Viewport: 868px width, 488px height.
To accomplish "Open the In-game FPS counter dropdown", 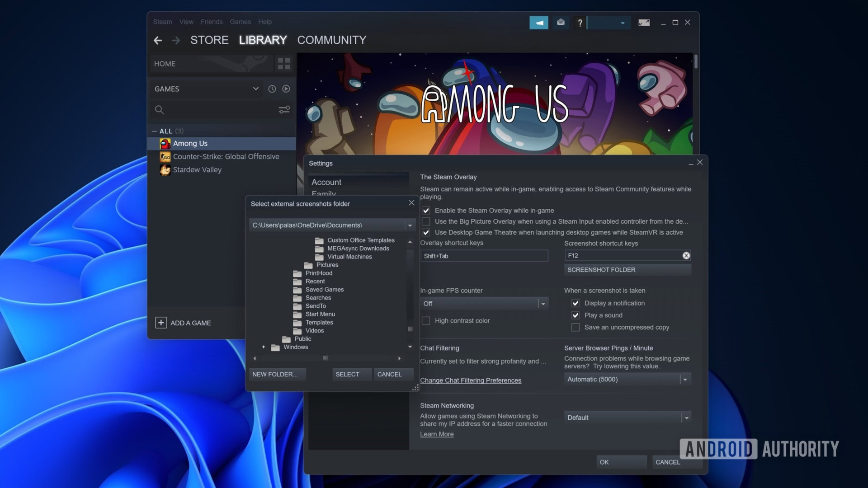I will tap(543, 304).
